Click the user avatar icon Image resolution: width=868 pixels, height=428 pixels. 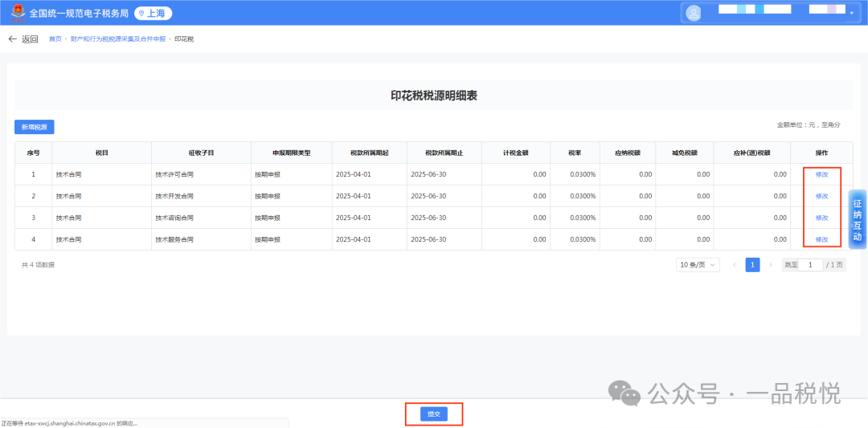(694, 13)
